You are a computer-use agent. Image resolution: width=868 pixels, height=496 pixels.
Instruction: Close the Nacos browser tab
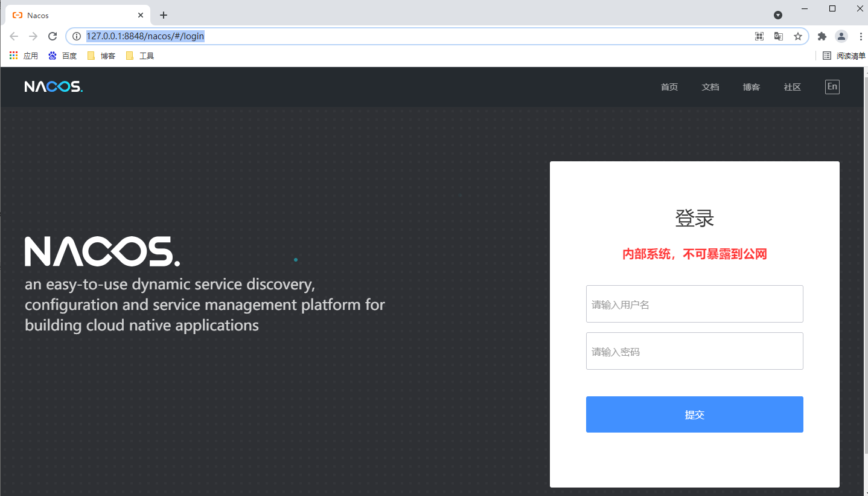pyautogui.click(x=141, y=15)
